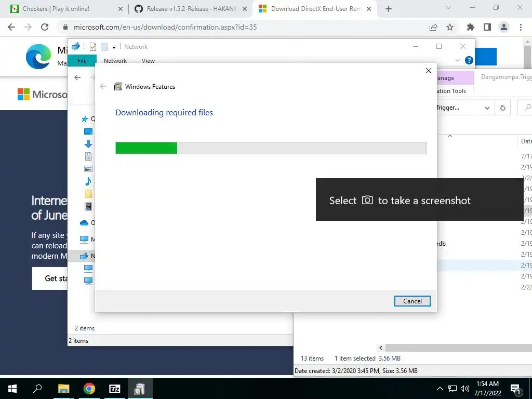Click horizontal scrollbar left arrow
The image size is (532, 399).
(381, 348)
